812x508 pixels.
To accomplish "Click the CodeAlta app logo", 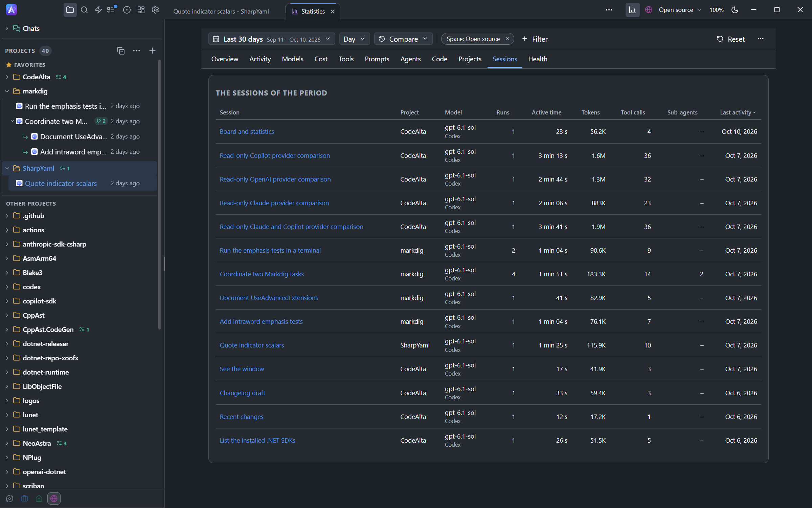I will coord(11,10).
